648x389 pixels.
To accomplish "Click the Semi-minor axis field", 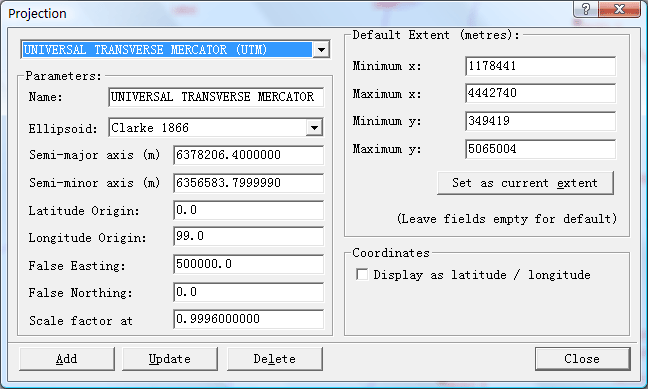I will 248,183.
